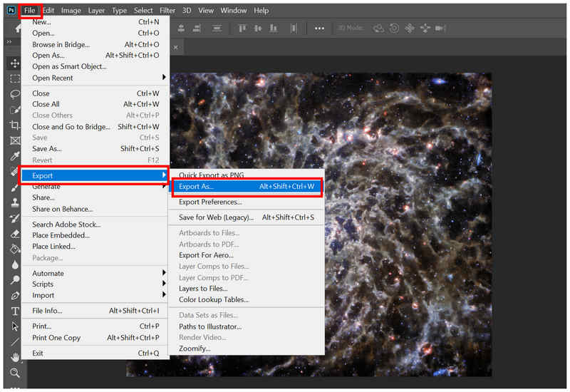Choose Browse in Bridge...
This screenshot has width=570, height=392.
(x=95, y=44)
